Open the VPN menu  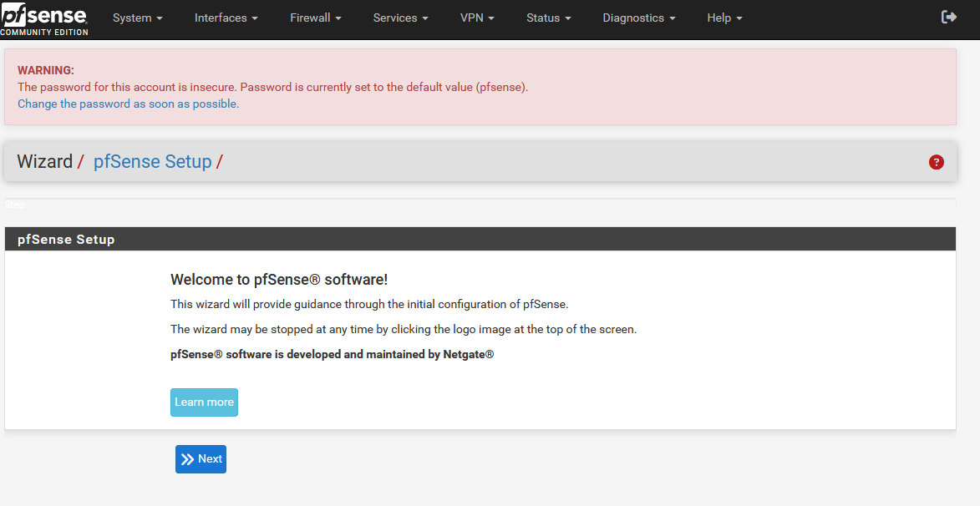pyautogui.click(x=477, y=18)
